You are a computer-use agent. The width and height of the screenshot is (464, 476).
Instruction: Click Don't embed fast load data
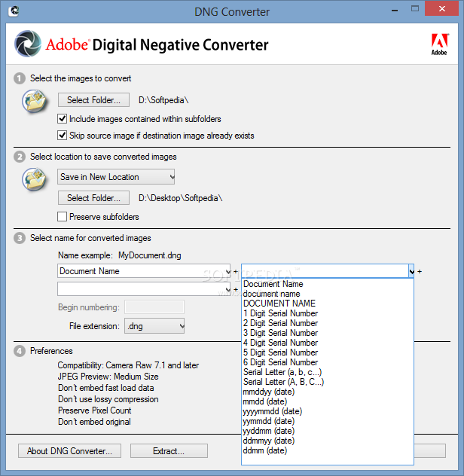(x=106, y=388)
